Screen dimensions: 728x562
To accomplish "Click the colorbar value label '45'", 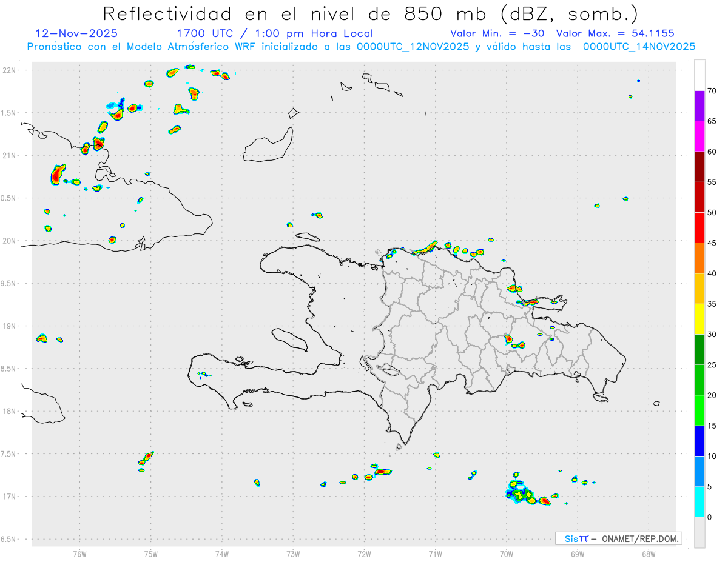I will [x=712, y=243].
